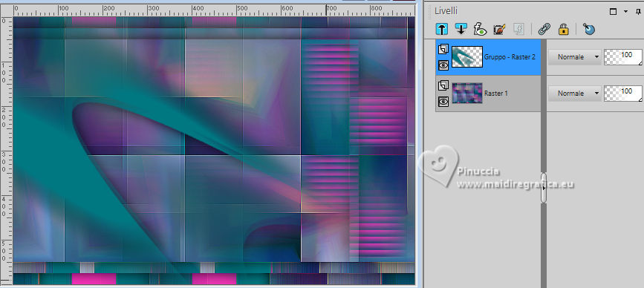Click the Raster 1 layer thumbnail
The width and height of the screenshot is (644, 288).
pos(467,93)
